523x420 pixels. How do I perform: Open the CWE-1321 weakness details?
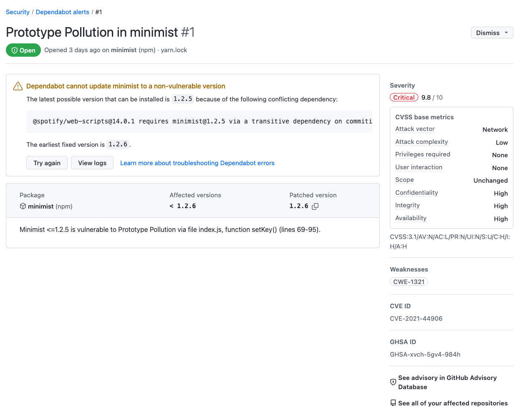pos(409,282)
